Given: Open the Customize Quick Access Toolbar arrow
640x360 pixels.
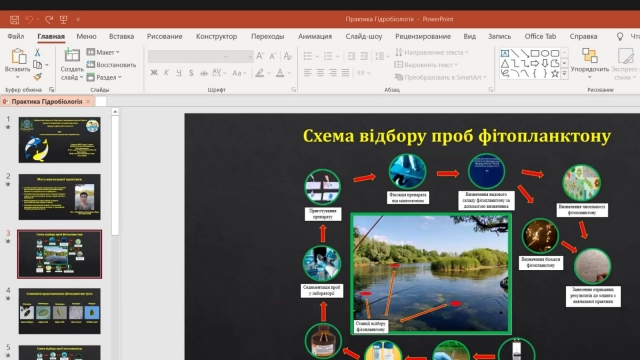Looking at the screenshot, I should coord(78,19).
